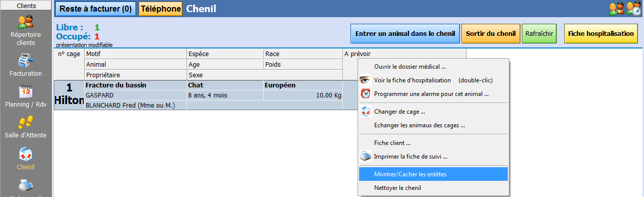This screenshot has width=644, height=197.
Task: Click the printer icon below Chenil
Action: (x=26, y=186)
